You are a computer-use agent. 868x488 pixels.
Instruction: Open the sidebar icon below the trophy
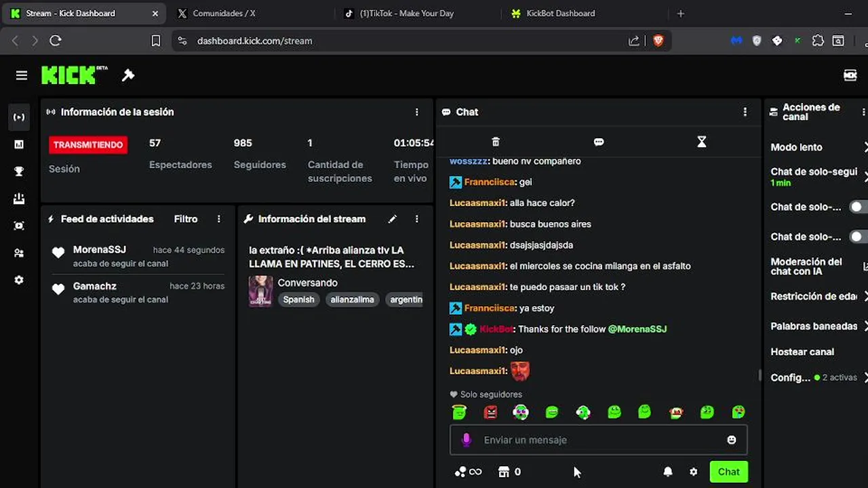[x=19, y=199]
